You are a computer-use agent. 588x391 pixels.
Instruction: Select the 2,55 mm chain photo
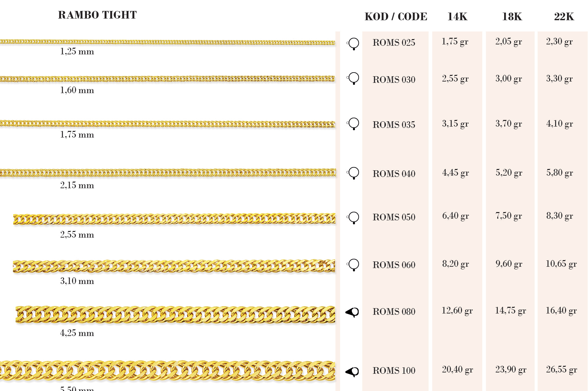[x=174, y=219]
